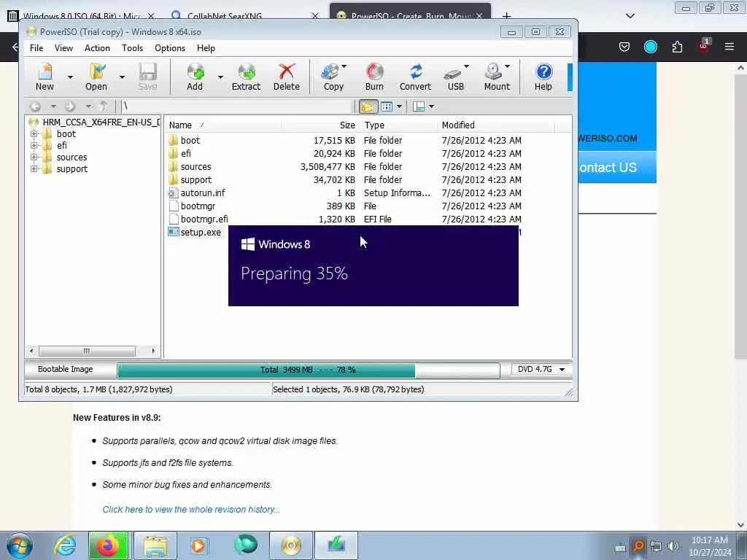Open the Tools menu
This screenshot has height=560, width=747.
(133, 48)
